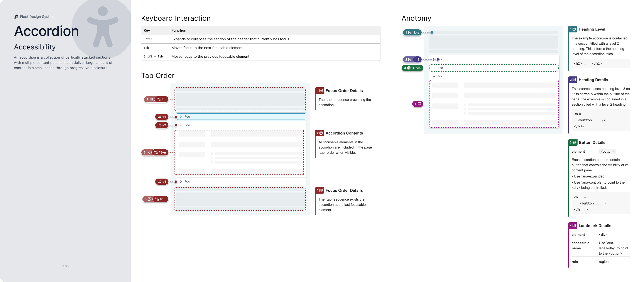The image size is (644, 282).
Task: Click the Keyboard Interaction heading
Action: (176, 18)
